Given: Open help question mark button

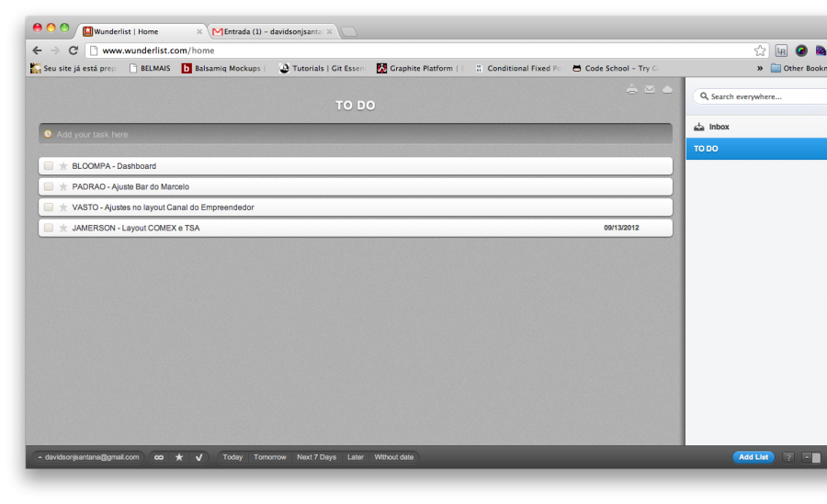Looking at the screenshot, I should [x=788, y=457].
